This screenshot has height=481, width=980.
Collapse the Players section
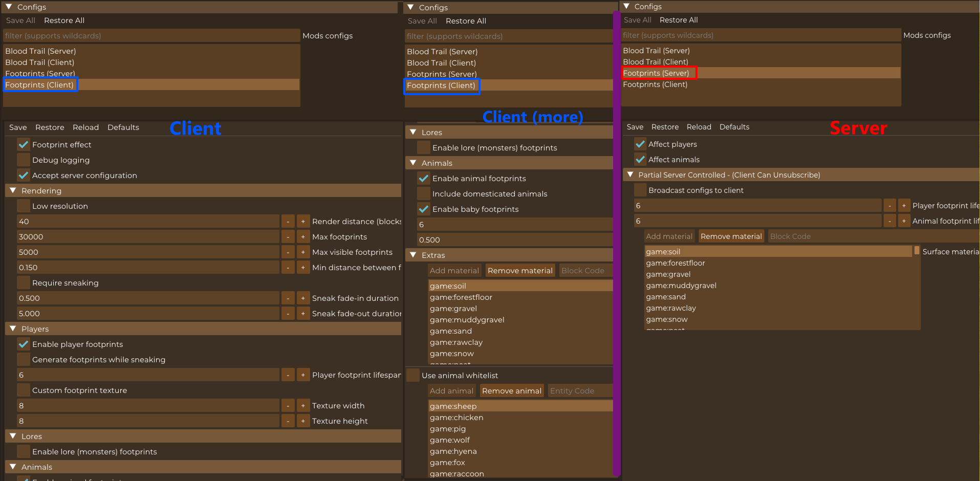(13, 329)
